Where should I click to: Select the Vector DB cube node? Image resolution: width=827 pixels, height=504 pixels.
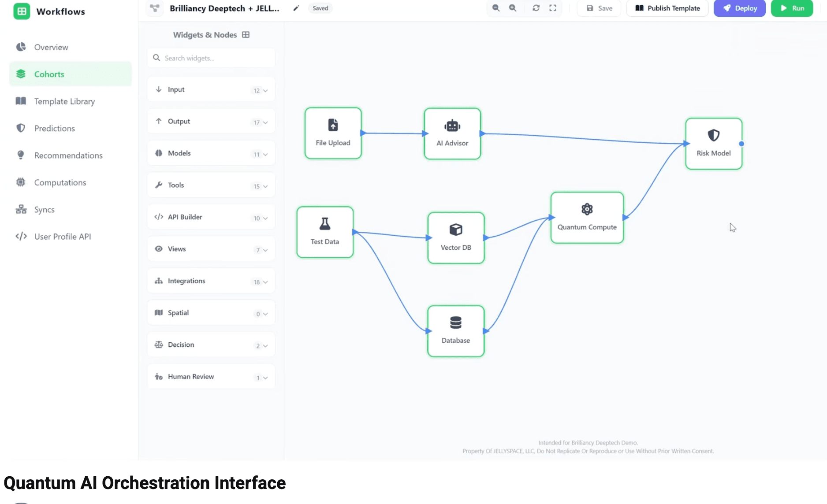(x=456, y=238)
